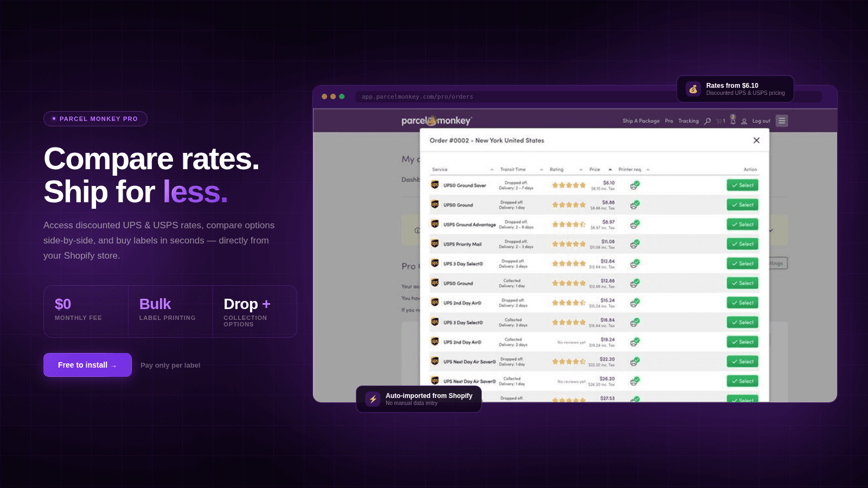Select the UPS Ground $12.88 collected rate
The image size is (868, 488).
(x=742, y=283)
